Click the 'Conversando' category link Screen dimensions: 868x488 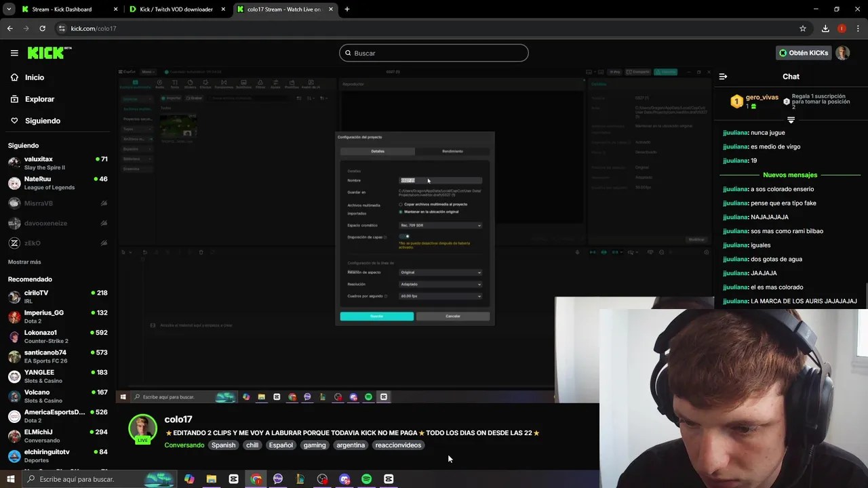[184, 445]
